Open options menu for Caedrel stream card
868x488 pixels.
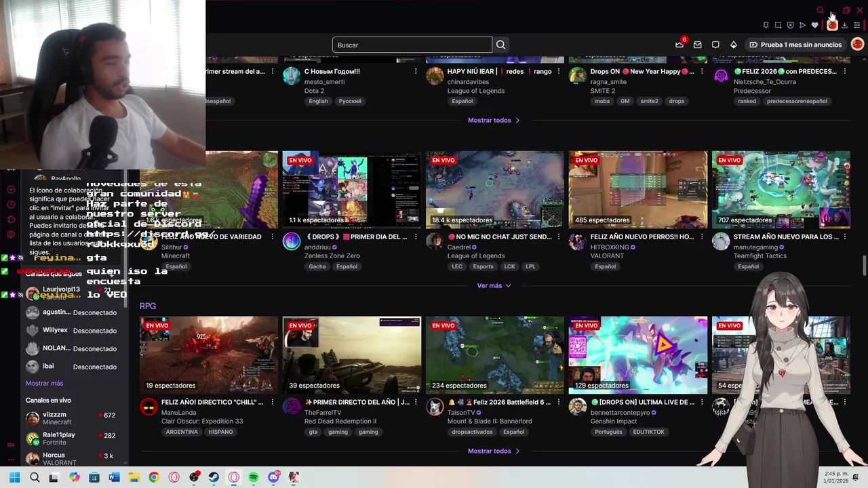pos(559,237)
